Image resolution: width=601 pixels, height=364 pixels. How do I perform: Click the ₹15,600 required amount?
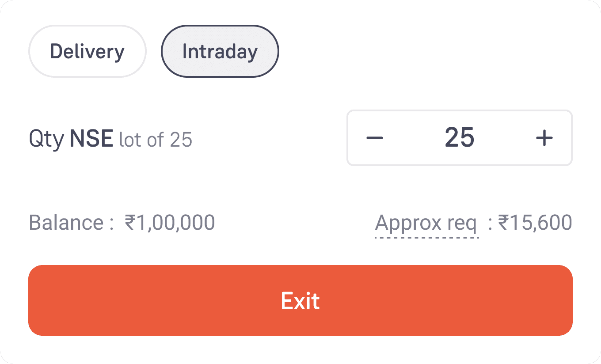(535, 223)
